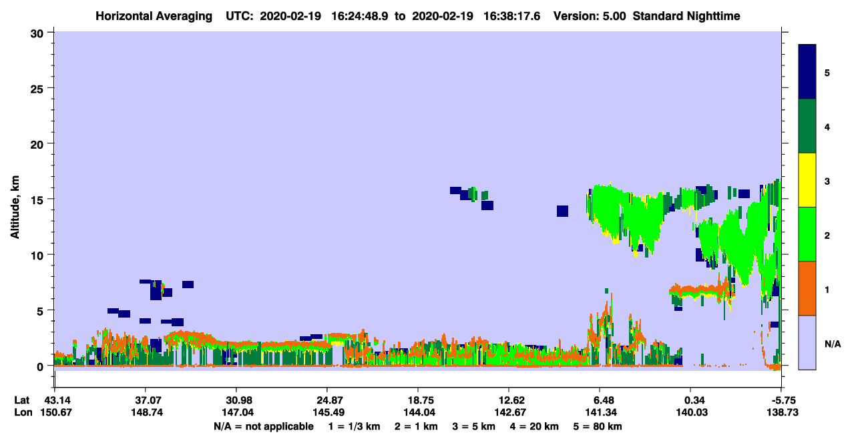Viewport: 868px width, 445px height.
Task: Click the latitude value '24.87'
Action: [x=330, y=400]
